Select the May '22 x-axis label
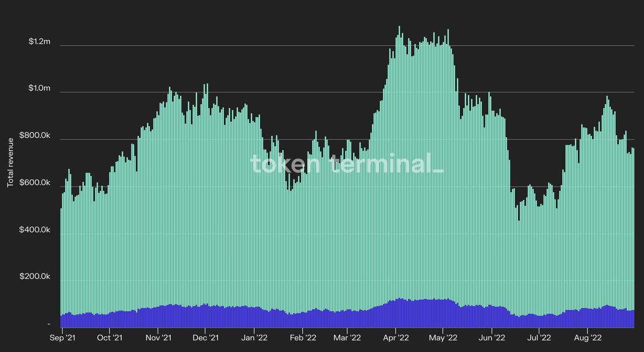 (443, 338)
